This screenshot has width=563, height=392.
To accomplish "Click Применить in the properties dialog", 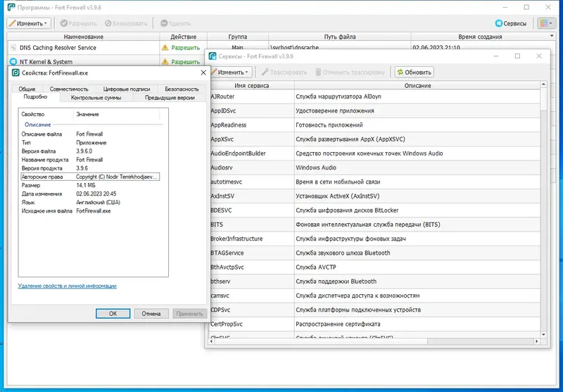I will click(189, 313).
